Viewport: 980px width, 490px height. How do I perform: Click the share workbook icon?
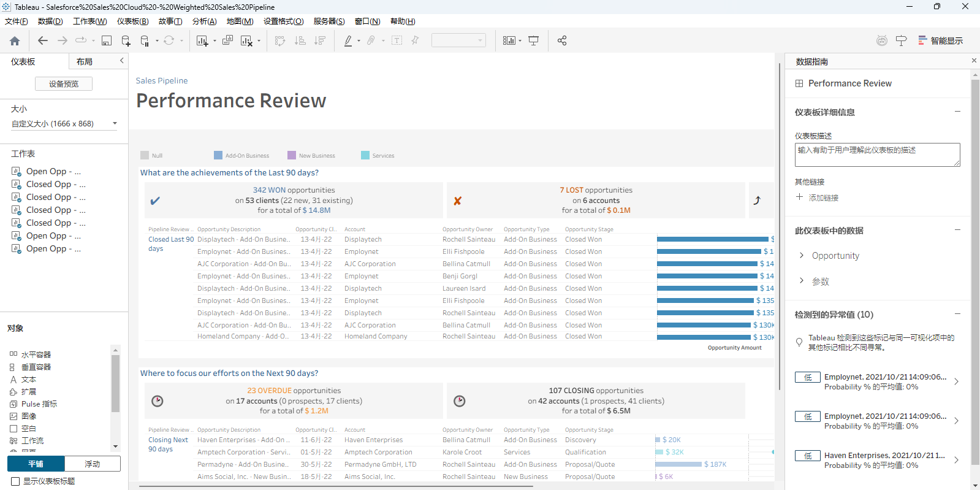[561, 41]
